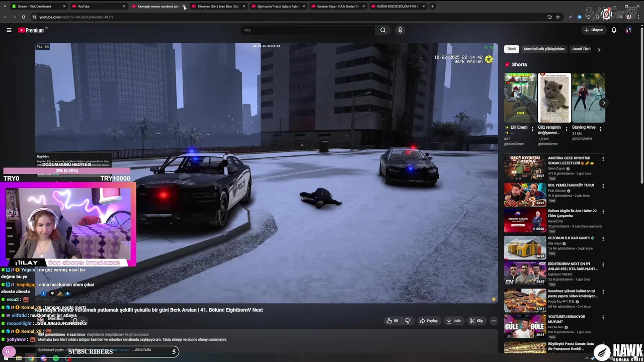The width and height of the screenshot is (644, 362).
Task: Open YOUTUBE'U BIRAKIYOR MUYUM video
Action: pos(525,326)
